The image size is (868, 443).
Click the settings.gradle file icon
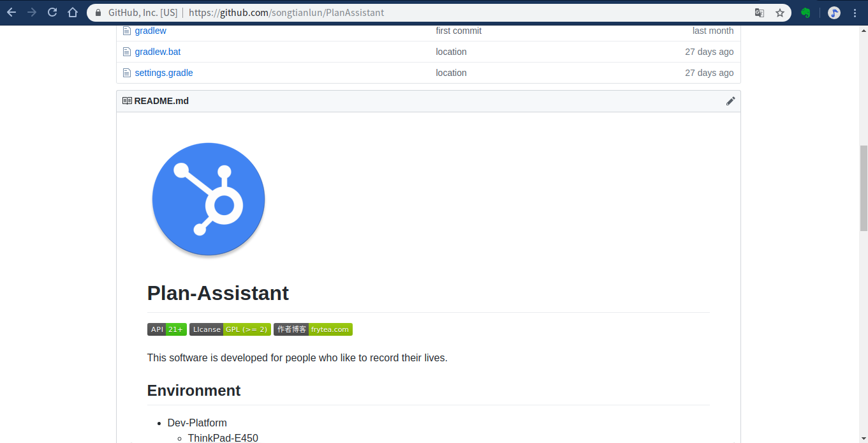pyautogui.click(x=126, y=73)
